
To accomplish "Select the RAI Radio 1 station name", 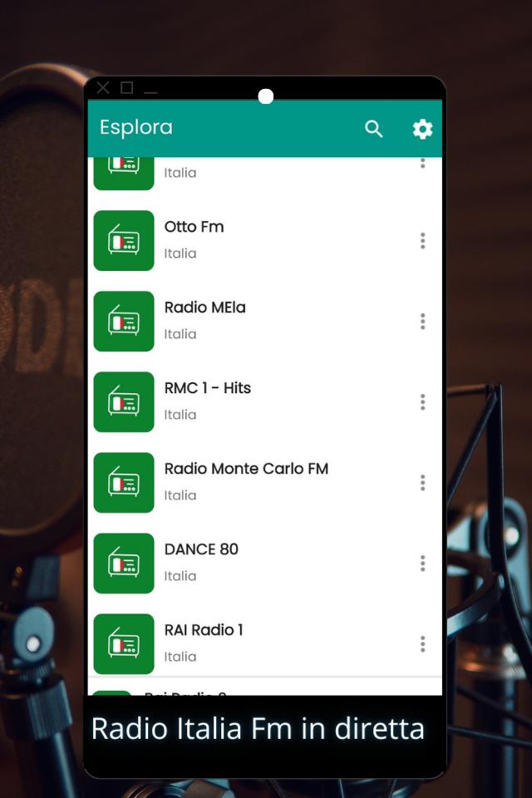I will coord(204,630).
